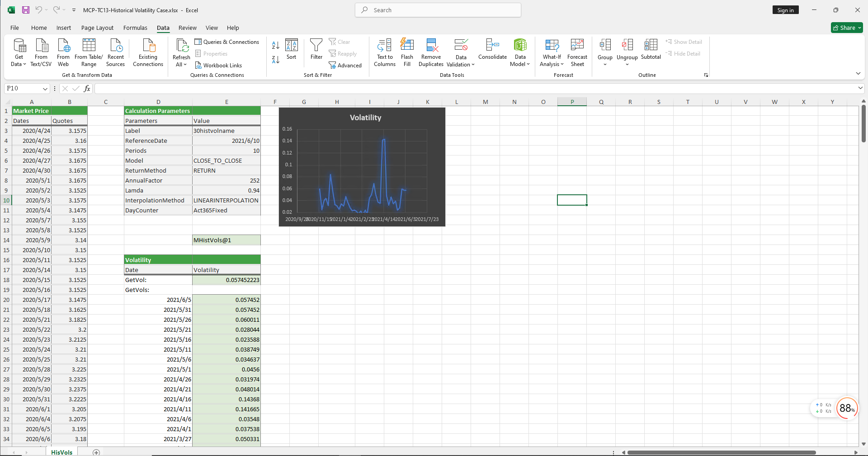Select the Volatility chart
Screen dimensions: 868x456
click(362, 167)
